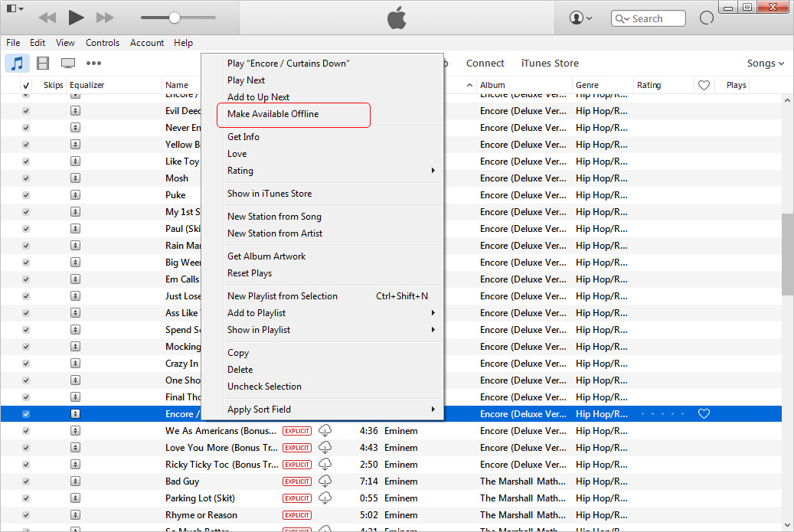This screenshot has height=532, width=794.
Task: Click the Play button
Action: [x=76, y=18]
